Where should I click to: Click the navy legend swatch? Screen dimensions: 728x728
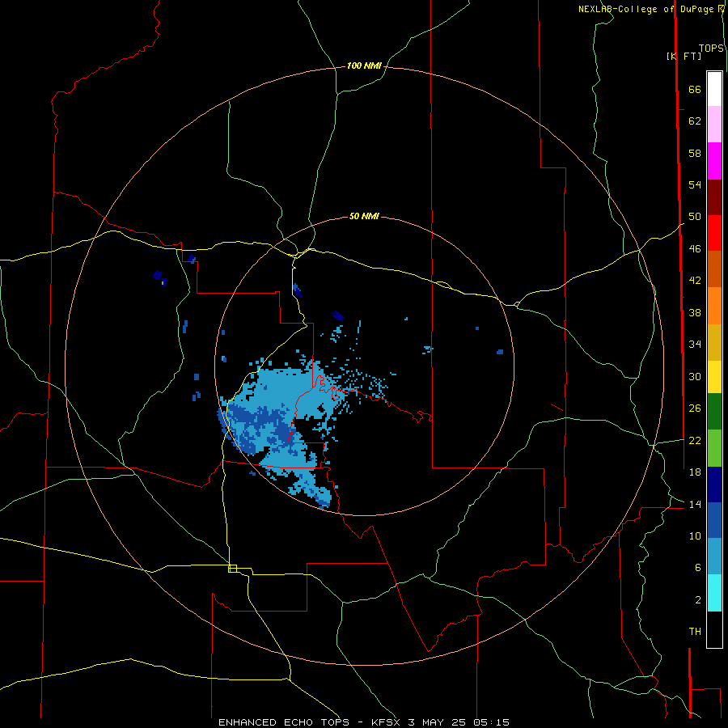[x=714, y=485]
